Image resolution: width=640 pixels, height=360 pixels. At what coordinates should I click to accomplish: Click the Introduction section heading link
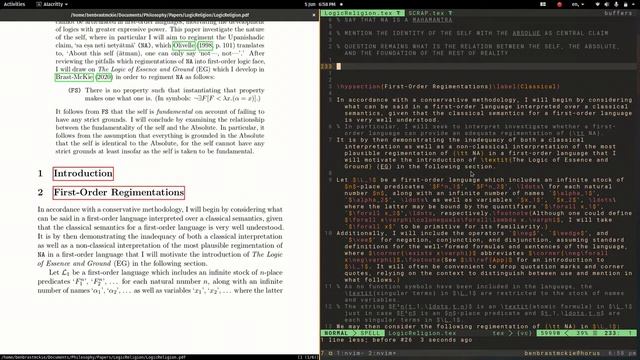83,173
